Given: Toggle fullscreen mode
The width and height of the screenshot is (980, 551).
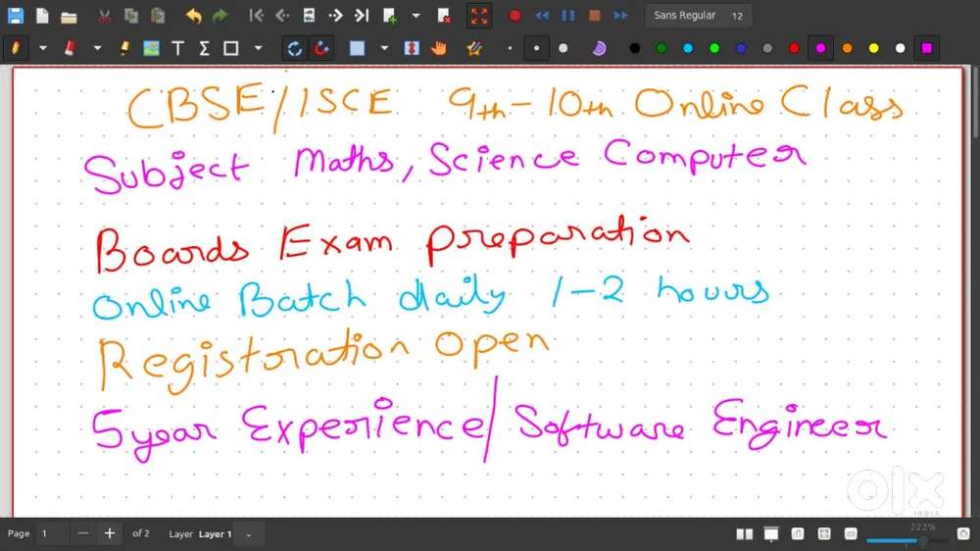Looking at the screenshot, I should tap(478, 16).
